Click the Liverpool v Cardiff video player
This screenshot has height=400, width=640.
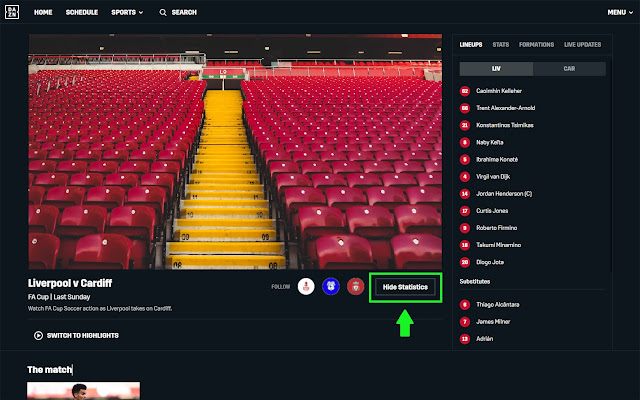[x=235, y=151]
